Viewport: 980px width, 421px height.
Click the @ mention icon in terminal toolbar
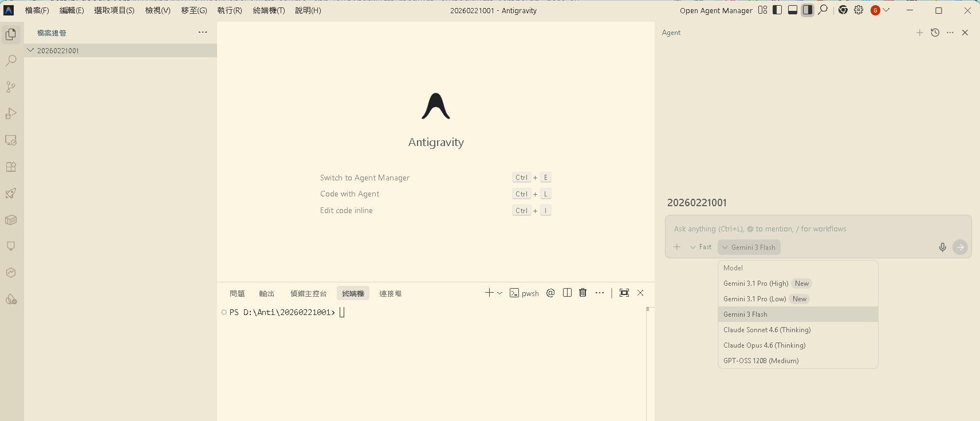click(x=550, y=293)
